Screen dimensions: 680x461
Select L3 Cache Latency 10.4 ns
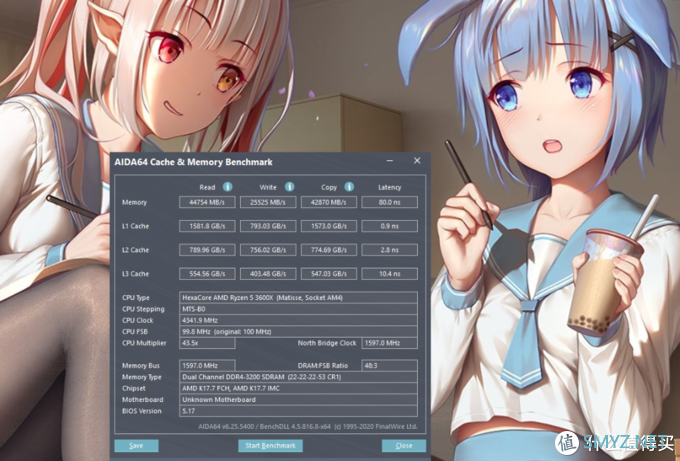(x=389, y=274)
